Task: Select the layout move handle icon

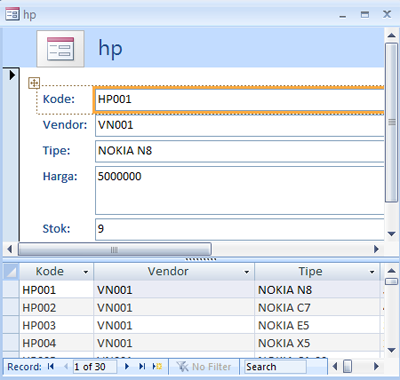Action: coord(34,83)
